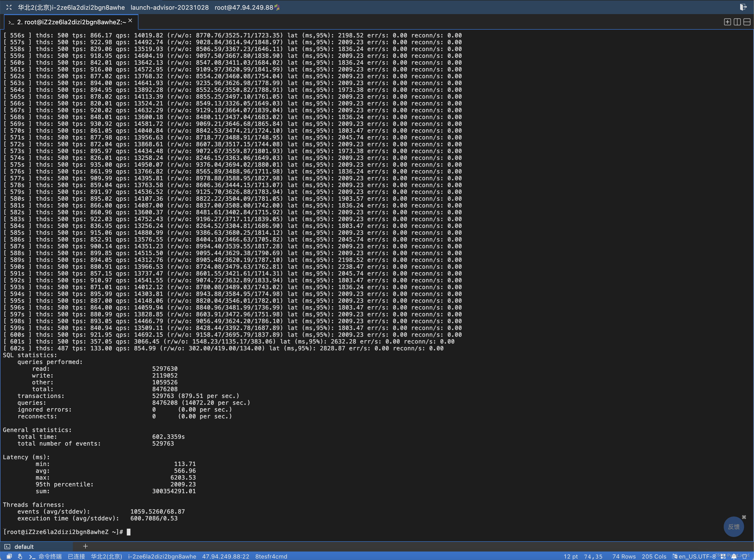The width and height of the screenshot is (754, 560).
Task: Click the 已连接 connection status indicator
Action: coord(76,556)
